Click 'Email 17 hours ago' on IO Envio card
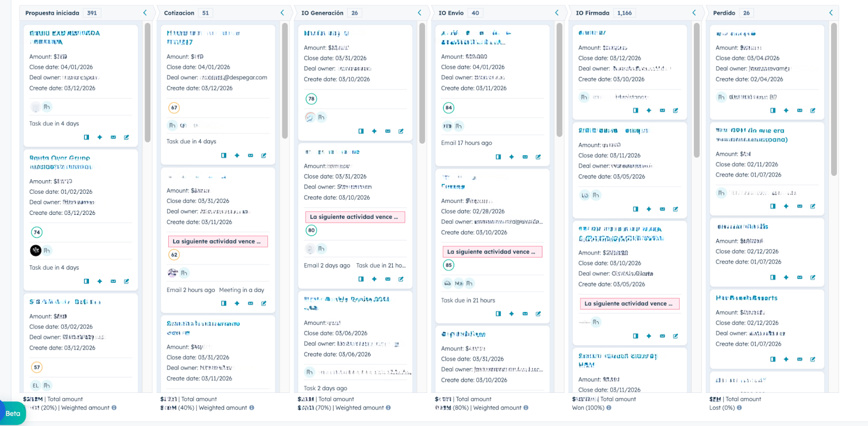This screenshot has height=426, width=868. click(467, 143)
